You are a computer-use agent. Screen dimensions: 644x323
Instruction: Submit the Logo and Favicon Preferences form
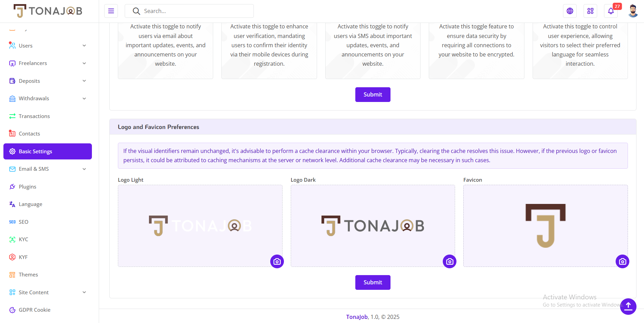click(x=373, y=282)
